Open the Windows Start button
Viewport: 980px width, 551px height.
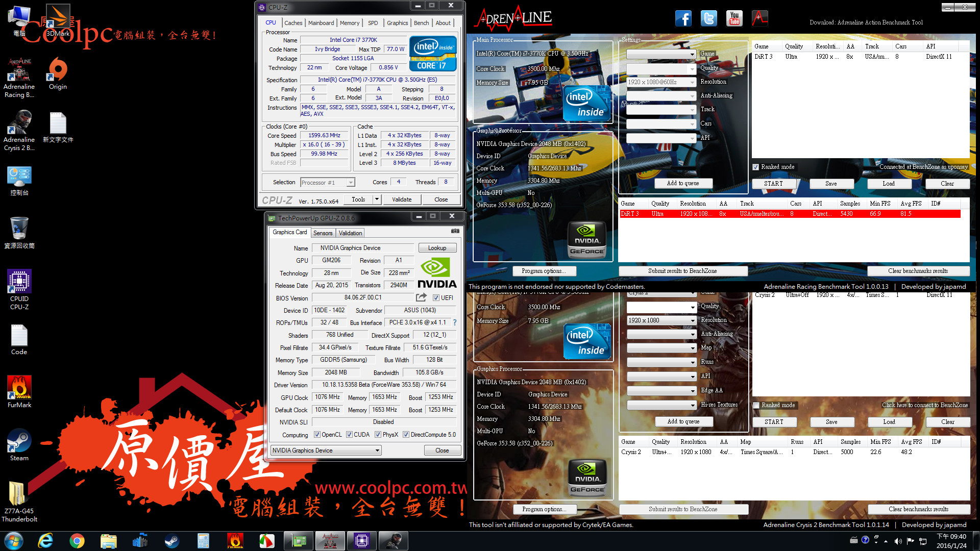click(14, 541)
